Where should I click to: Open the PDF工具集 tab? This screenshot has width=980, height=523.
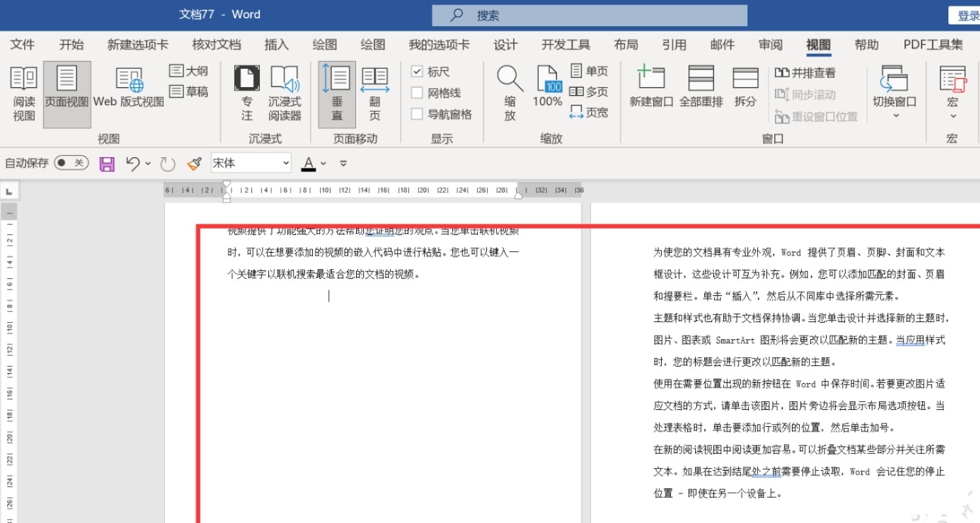[x=933, y=44]
